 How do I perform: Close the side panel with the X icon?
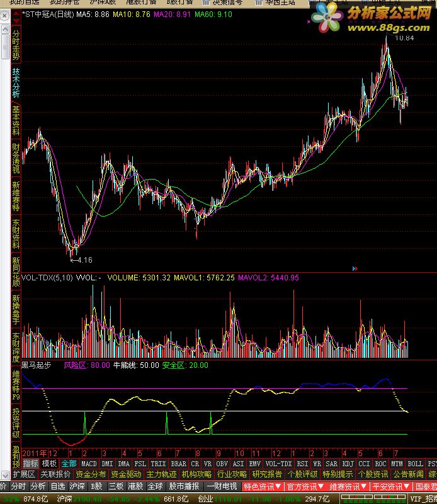tap(4, 15)
